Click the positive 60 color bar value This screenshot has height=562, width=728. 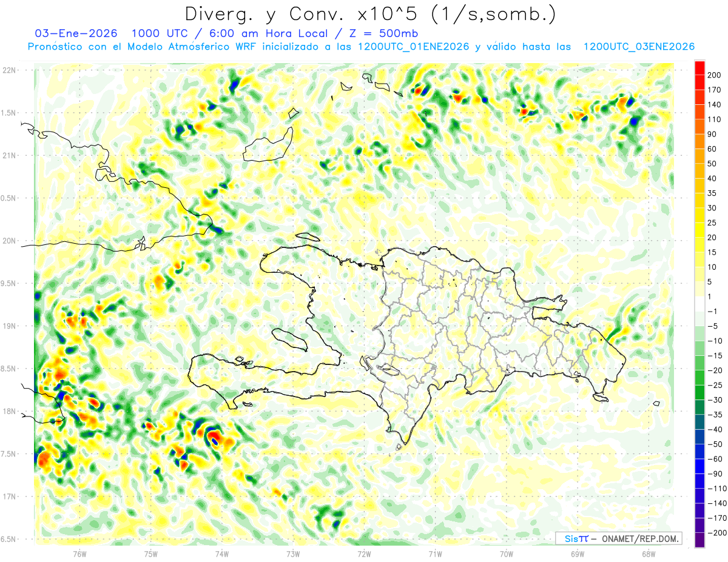pyautogui.click(x=712, y=149)
